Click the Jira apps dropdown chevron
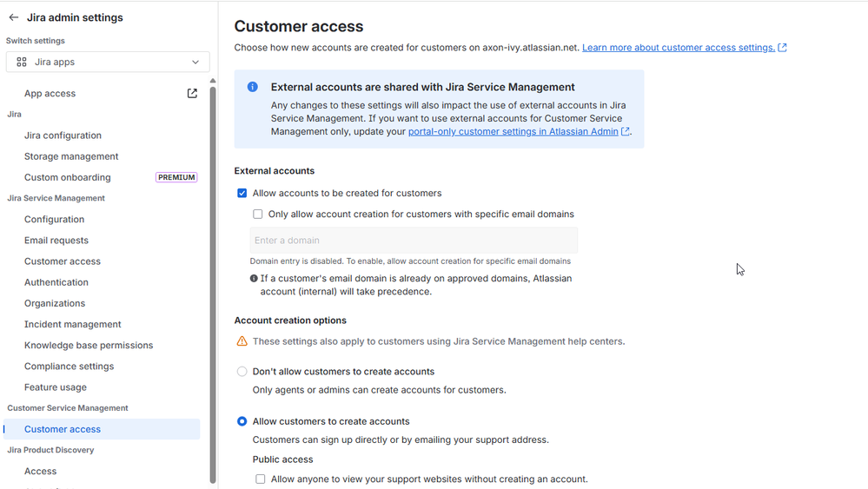 pyautogui.click(x=195, y=63)
